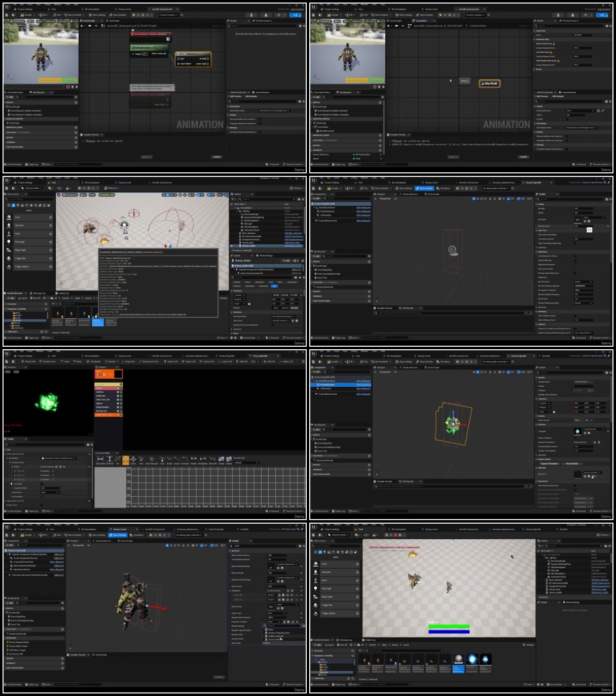
Task: Click the Scalability: High viewport button
Action: click(x=106, y=195)
